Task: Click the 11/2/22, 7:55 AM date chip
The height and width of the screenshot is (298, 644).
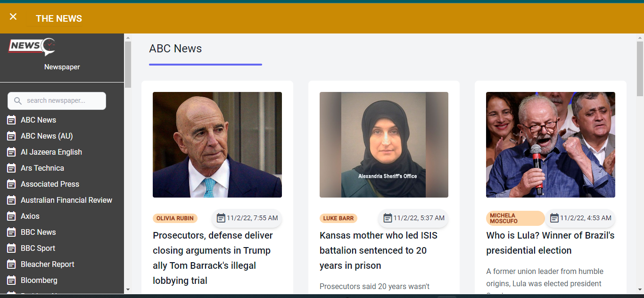Action: [247, 218]
